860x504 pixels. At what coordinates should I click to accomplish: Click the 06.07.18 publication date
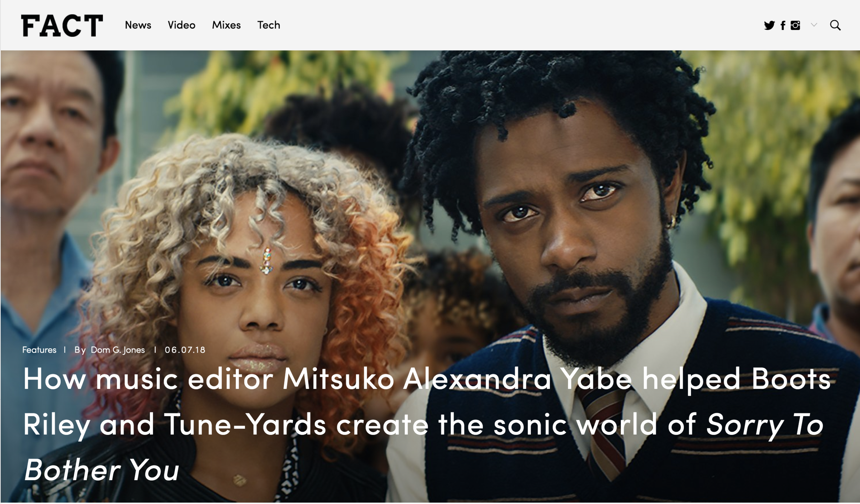pyautogui.click(x=185, y=350)
